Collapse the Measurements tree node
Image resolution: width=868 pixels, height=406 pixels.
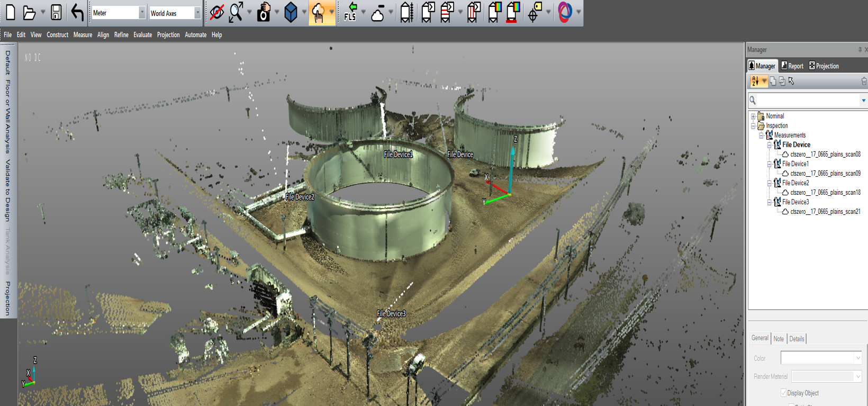point(762,135)
